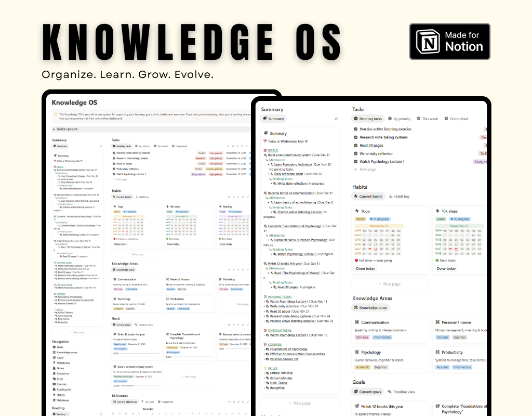Click Build a consistent study system progress bar
532x416 pixels.
(140, 386)
